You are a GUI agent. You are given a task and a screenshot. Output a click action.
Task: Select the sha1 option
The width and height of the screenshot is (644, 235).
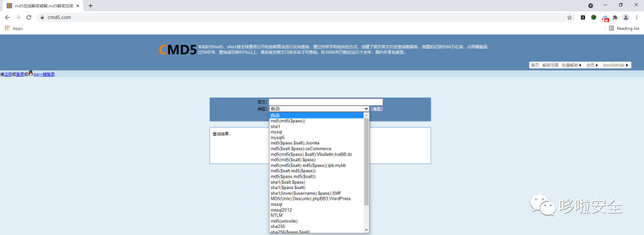317,126
